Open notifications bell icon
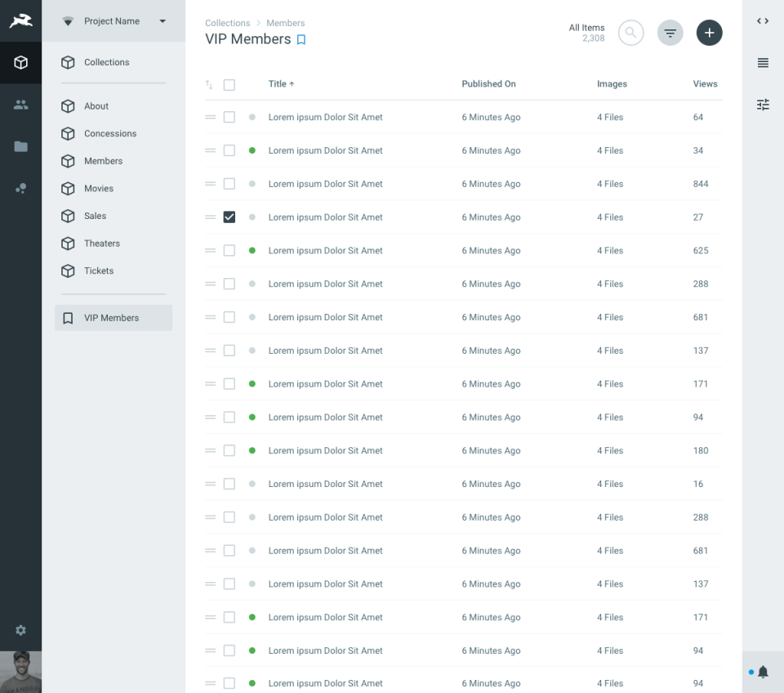This screenshot has height=693, width=784. click(x=763, y=672)
